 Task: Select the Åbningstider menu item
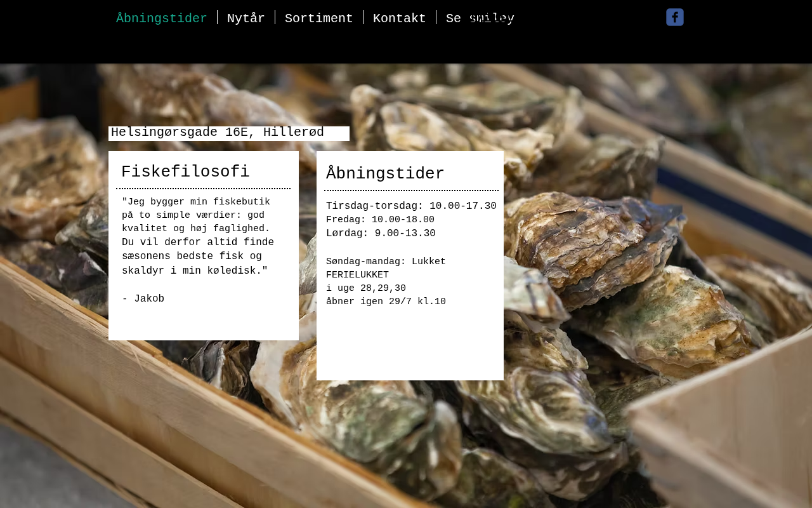162,18
